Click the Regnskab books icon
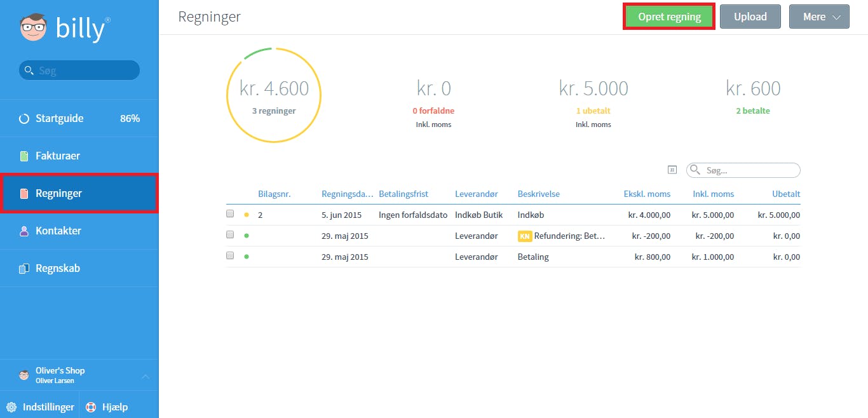 point(24,268)
